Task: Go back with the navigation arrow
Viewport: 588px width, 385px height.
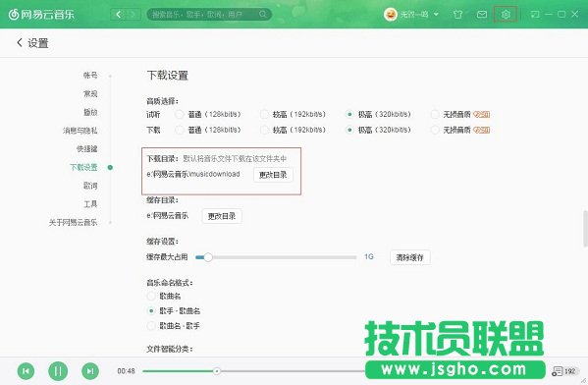Action: tap(118, 15)
